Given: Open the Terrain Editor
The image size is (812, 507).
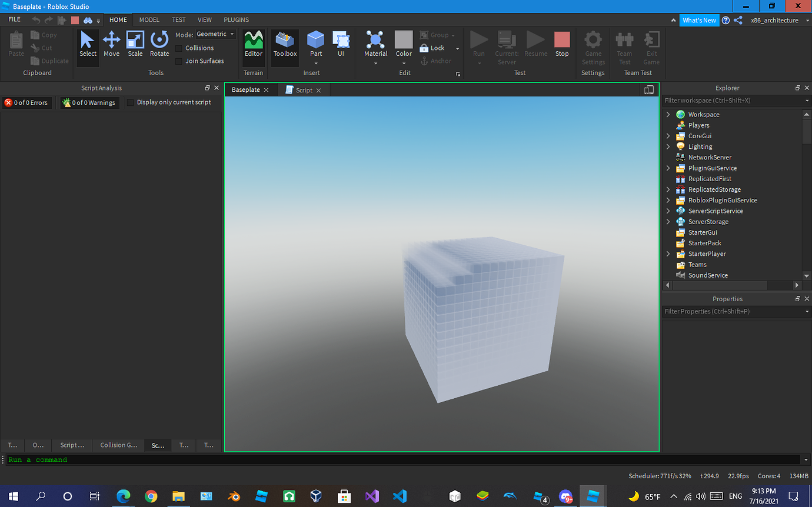Looking at the screenshot, I should point(253,47).
